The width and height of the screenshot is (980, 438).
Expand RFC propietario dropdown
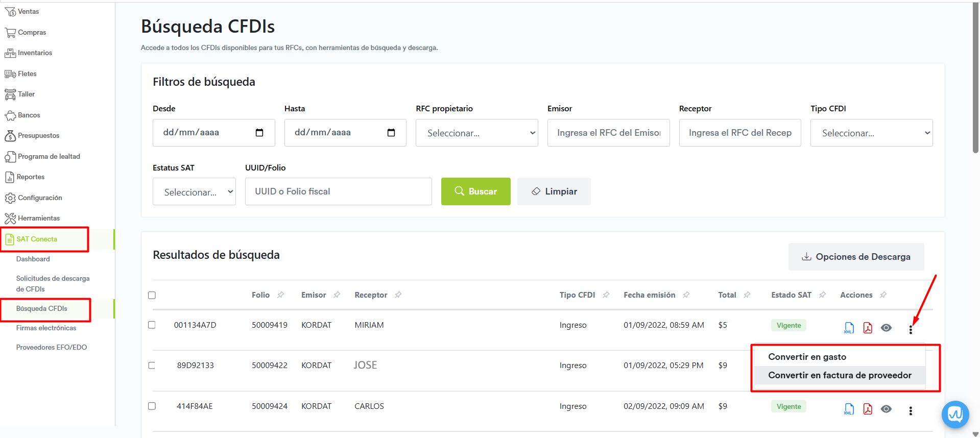point(476,133)
